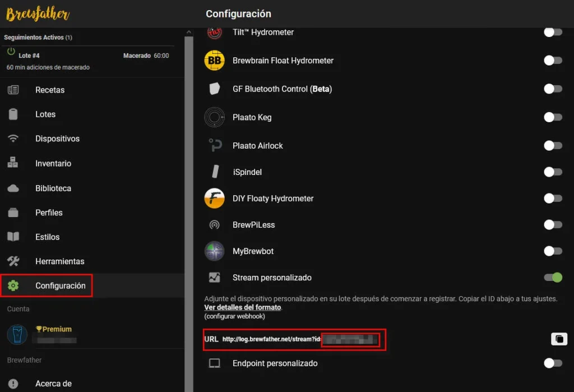The width and height of the screenshot is (574, 392).
Task: Open Recetas in the sidebar
Action: tap(92, 90)
